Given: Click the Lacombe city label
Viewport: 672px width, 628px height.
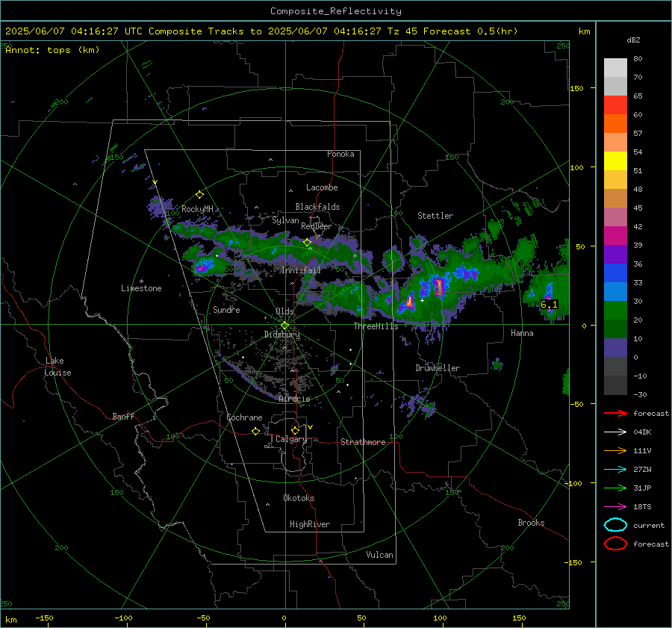Looking at the screenshot, I should [322, 187].
